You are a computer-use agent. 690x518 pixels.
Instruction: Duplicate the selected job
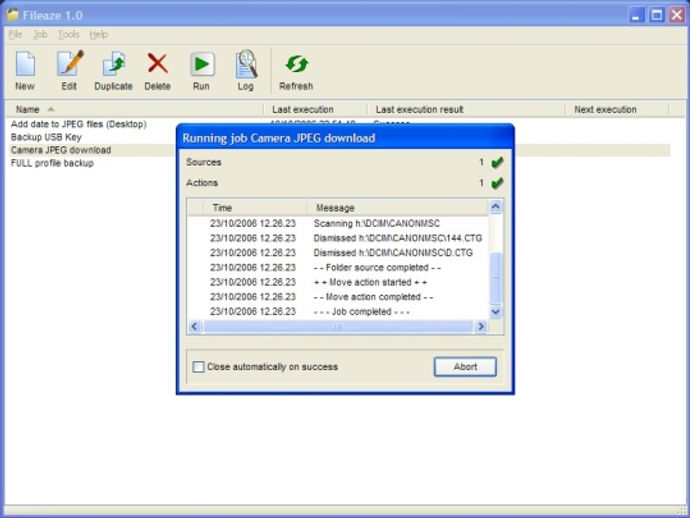(114, 70)
